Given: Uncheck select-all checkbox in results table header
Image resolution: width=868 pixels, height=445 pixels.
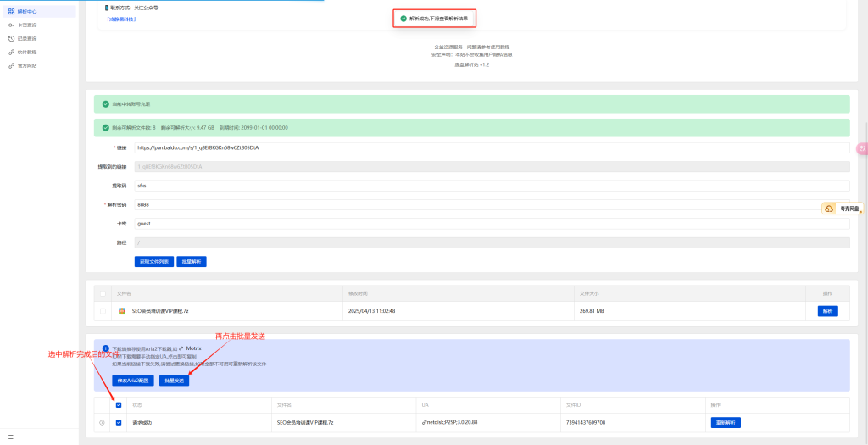Looking at the screenshot, I should (118, 405).
